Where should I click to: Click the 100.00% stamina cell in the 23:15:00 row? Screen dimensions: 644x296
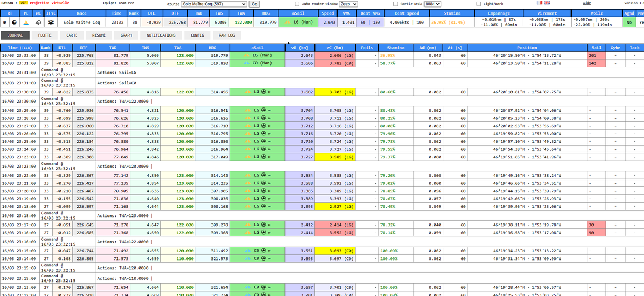pyautogui.click(x=396, y=250)
